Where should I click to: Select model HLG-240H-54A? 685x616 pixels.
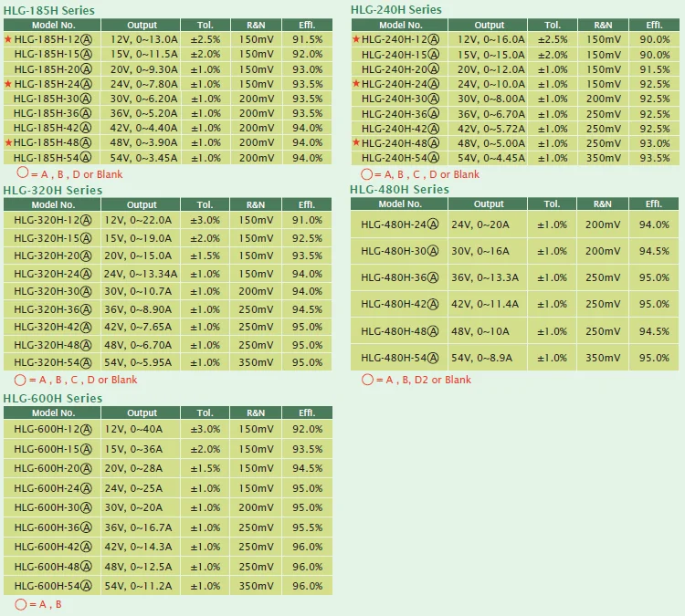[x=401, y=158]
